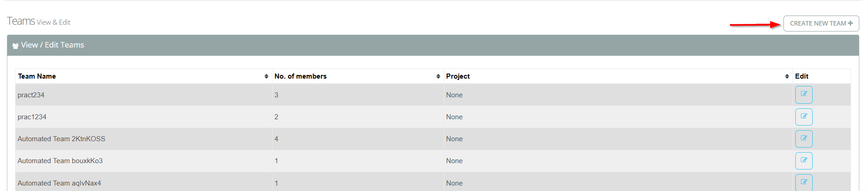Sort table by Project column arrows

click(x=787, y=76)
